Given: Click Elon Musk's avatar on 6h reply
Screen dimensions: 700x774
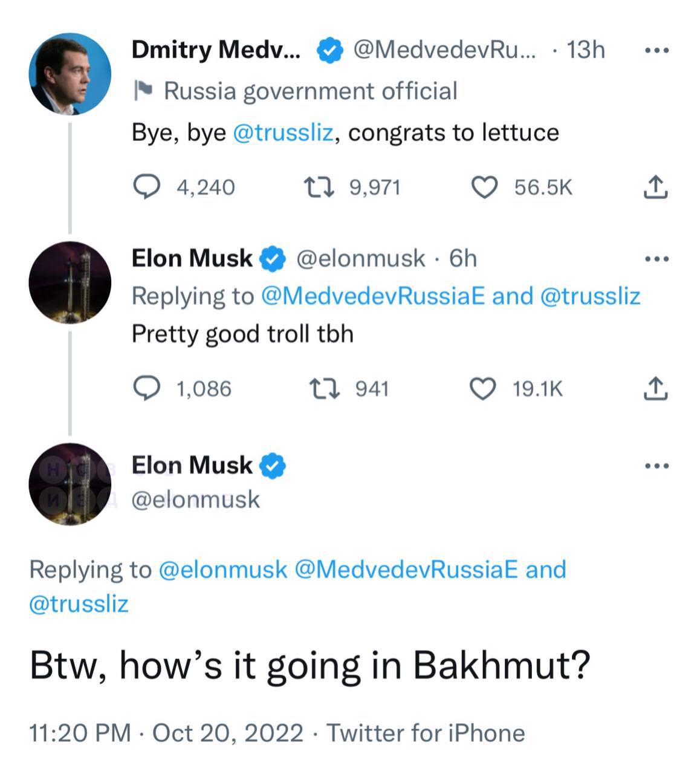Looking at the screenshot, I should [x=70, y=282].
